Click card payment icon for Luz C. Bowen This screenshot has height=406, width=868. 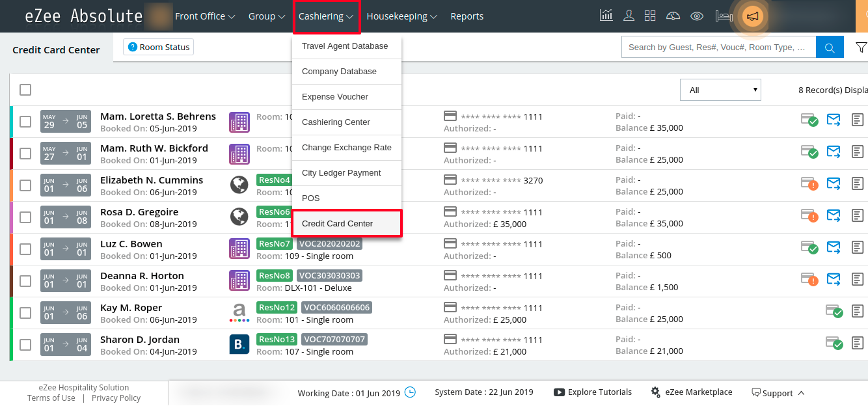(809, 247)
